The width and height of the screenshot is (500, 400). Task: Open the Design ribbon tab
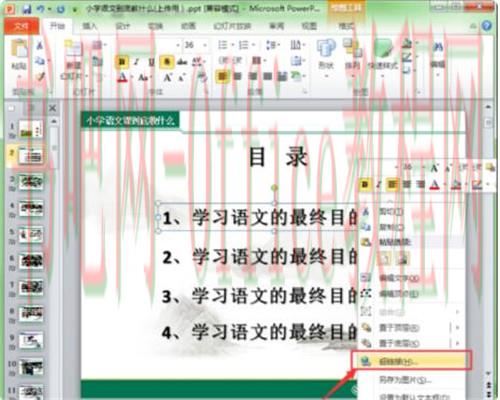click(x=122, y=26)
